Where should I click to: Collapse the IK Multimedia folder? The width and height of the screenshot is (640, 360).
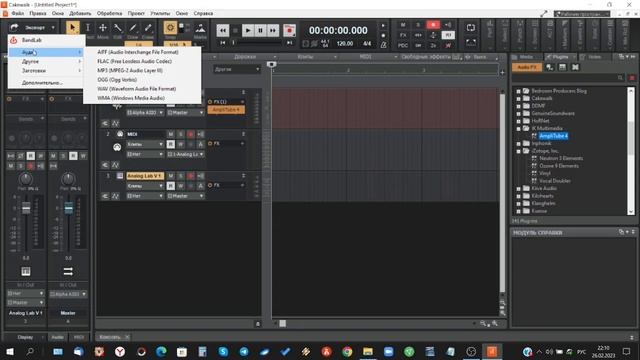pos(519,128)
